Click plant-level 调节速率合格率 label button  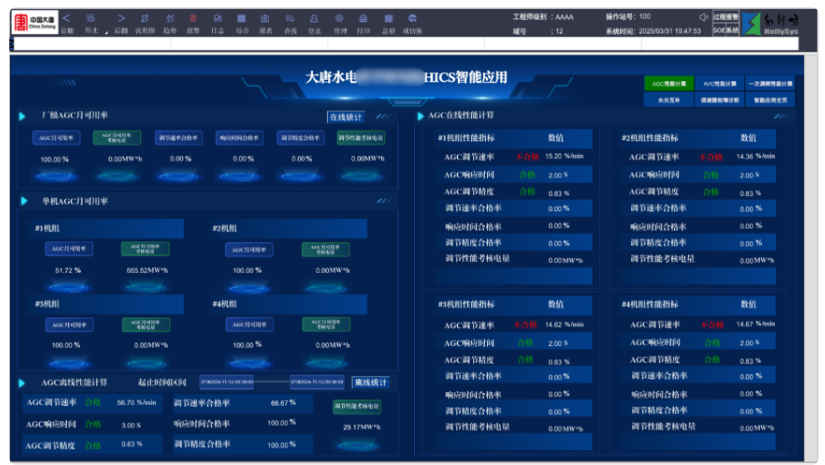178,138
